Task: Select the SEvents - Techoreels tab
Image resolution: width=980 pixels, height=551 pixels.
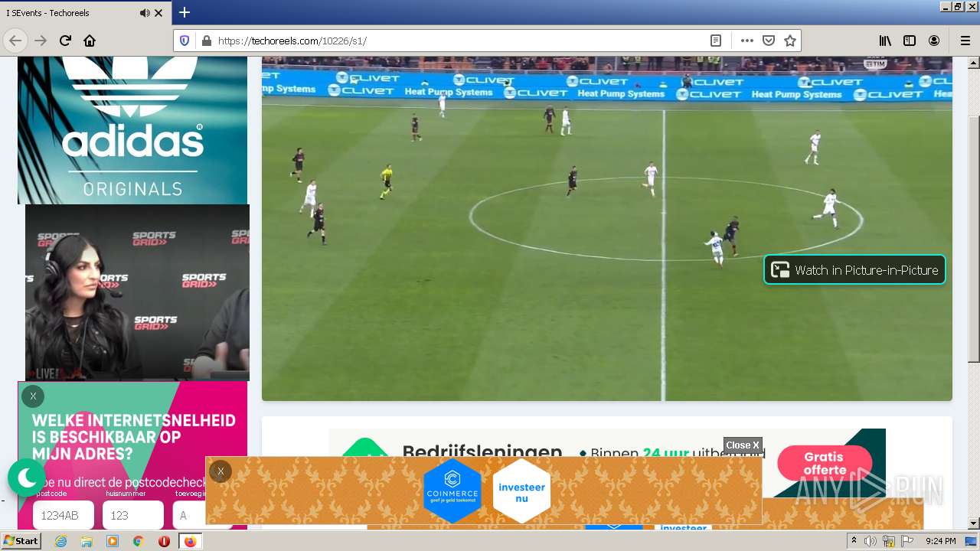Action: 86,13
